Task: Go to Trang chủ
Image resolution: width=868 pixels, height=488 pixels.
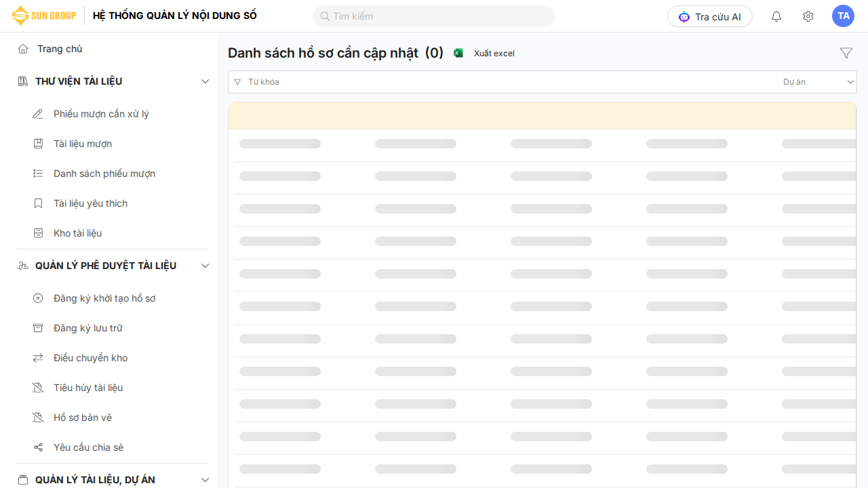Action: click(60, 49)
